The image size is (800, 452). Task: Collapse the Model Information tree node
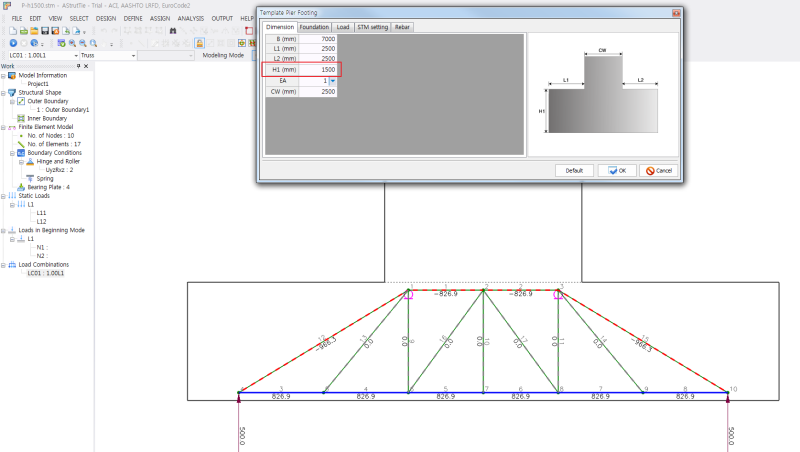point(4,76)
